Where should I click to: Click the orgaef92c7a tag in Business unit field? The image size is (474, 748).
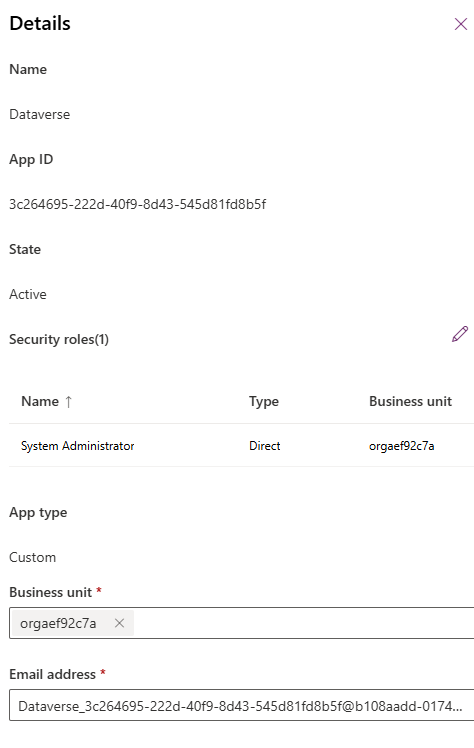click(58, 623)
